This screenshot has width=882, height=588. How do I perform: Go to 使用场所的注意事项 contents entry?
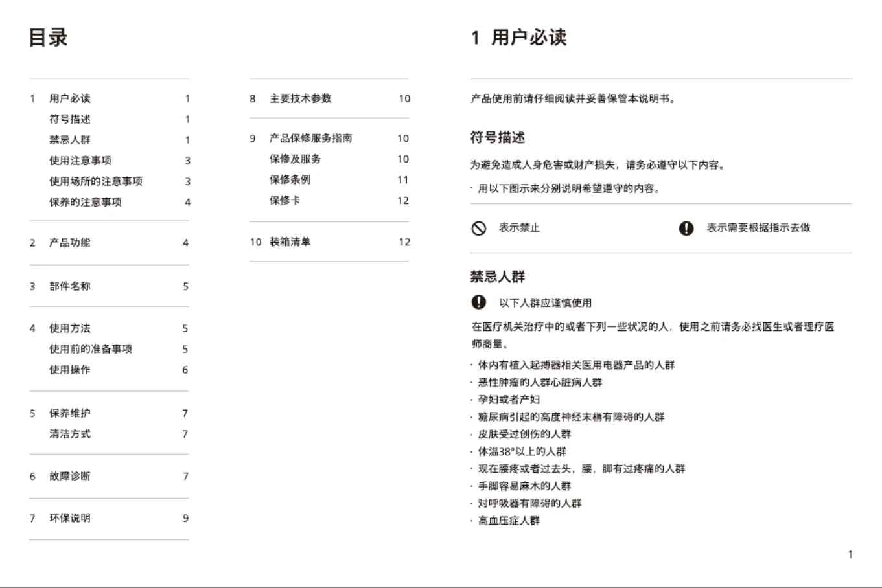pos(96,181)
